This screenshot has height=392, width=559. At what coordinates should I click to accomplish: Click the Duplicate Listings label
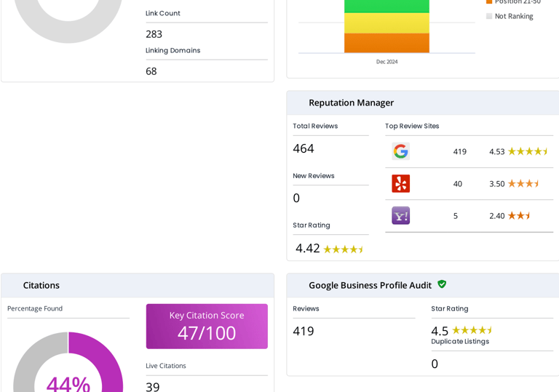pos(460,341)
